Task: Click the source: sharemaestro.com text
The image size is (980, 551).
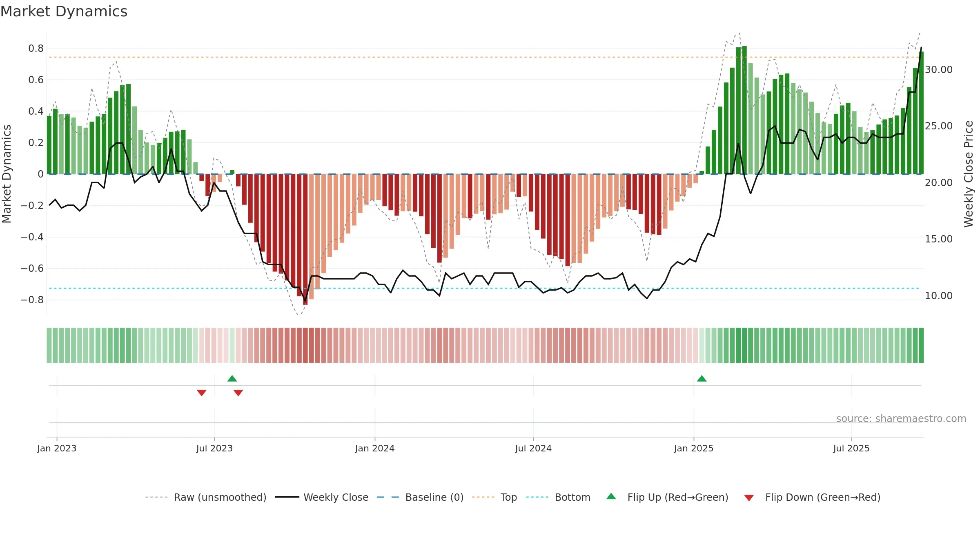Action: 901,419
